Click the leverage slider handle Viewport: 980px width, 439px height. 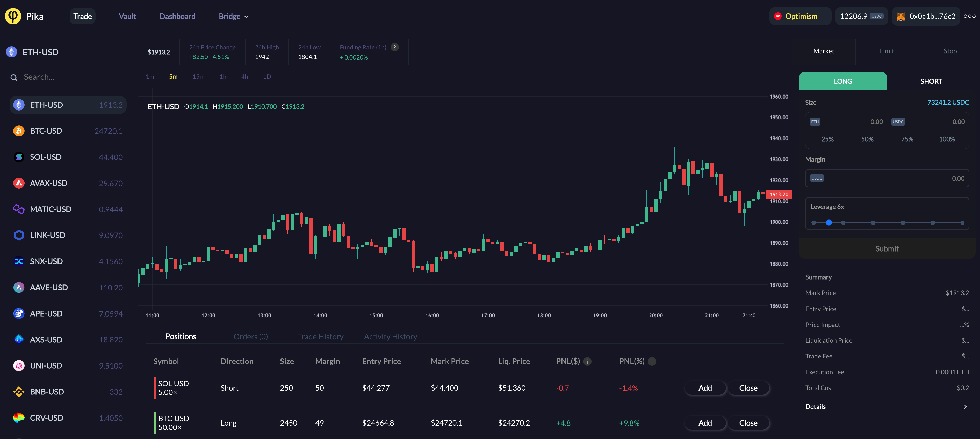point(828,223)
